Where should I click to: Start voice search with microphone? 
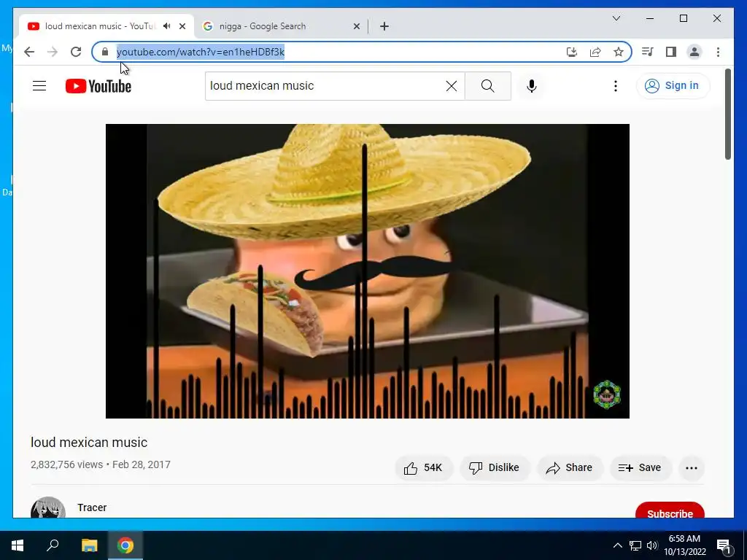coord(532,86)
